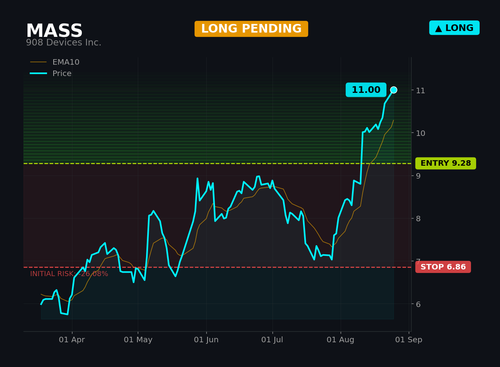The width and height of the screenshot is (500, 367).
Task: Click the 11 price axis label
Action: (420, 91)
